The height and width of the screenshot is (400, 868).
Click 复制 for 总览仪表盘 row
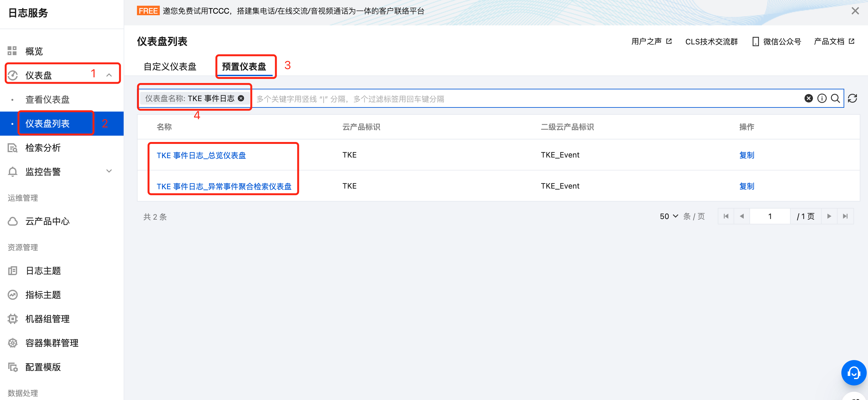(x=746, y=155)
